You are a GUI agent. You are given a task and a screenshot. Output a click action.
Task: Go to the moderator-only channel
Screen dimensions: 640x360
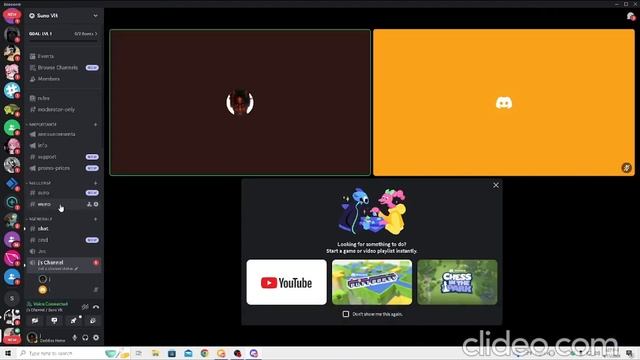pyautogui.click(x=63, y=109)
